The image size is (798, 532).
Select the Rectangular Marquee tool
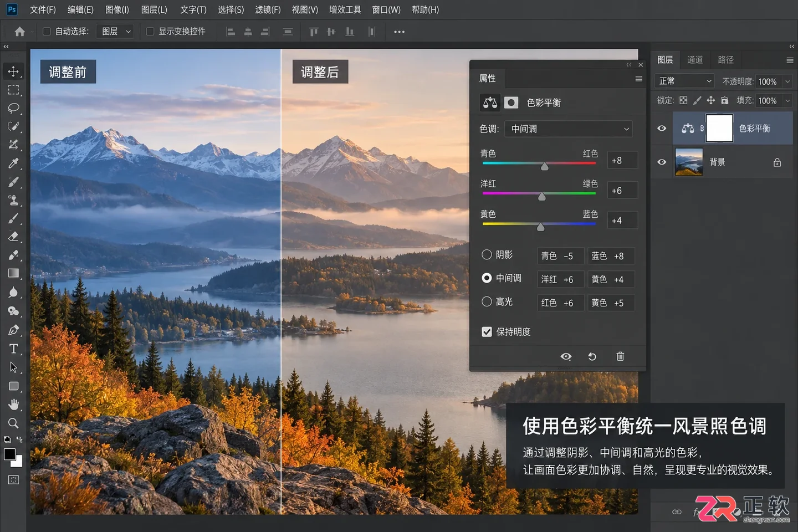pyautogui.click(x=13, y=90)
